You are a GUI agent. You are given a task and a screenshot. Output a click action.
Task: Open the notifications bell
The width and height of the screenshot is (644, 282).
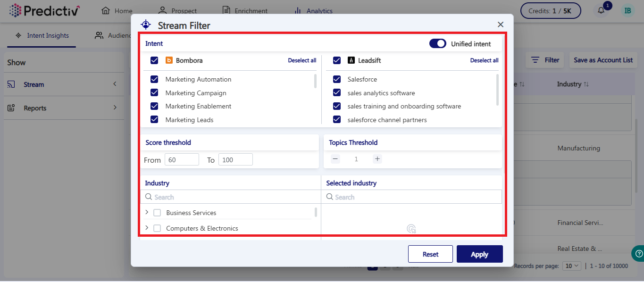[601, 10]
